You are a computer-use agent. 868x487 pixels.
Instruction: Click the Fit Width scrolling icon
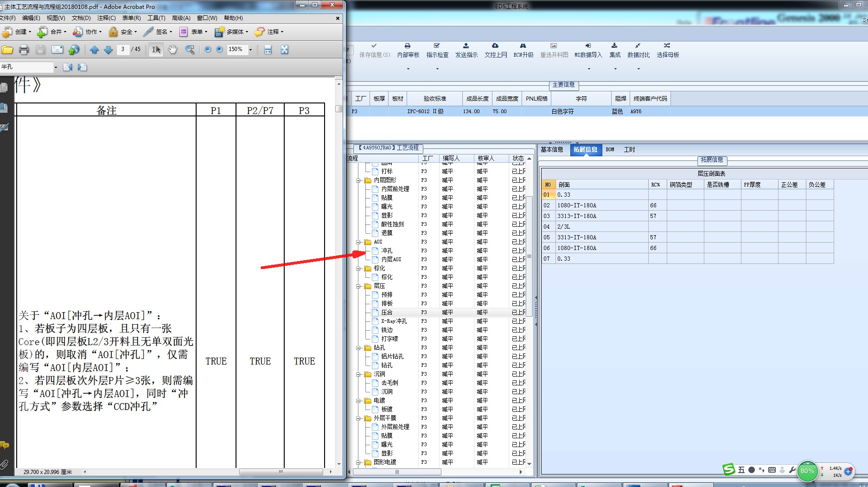[268, 50]
